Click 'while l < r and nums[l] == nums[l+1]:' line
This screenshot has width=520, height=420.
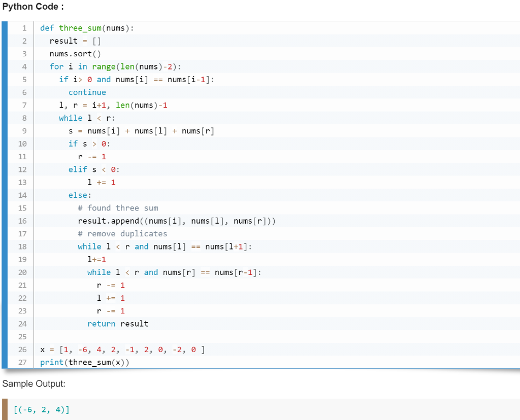coord(165,247)
